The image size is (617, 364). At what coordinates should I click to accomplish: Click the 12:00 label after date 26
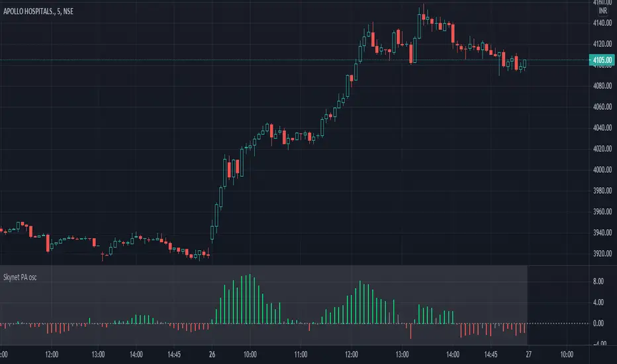(x=351, y=353)
